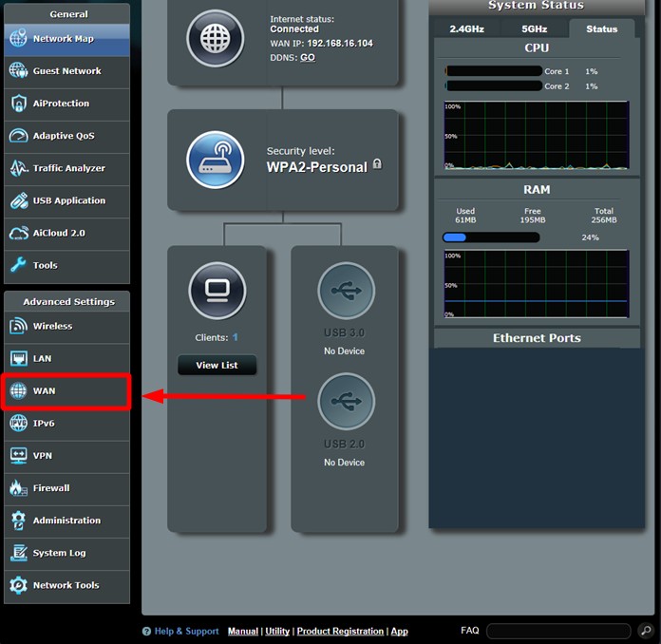Click the FAQ search input field
The height and width of the screenshot is (644, 661).
(558, 631)
